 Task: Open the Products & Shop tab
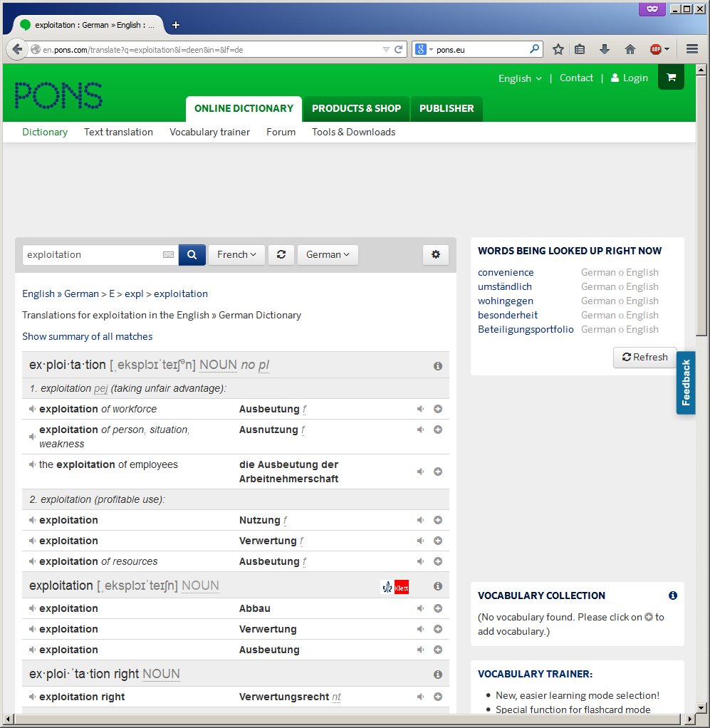click(356, 109)
